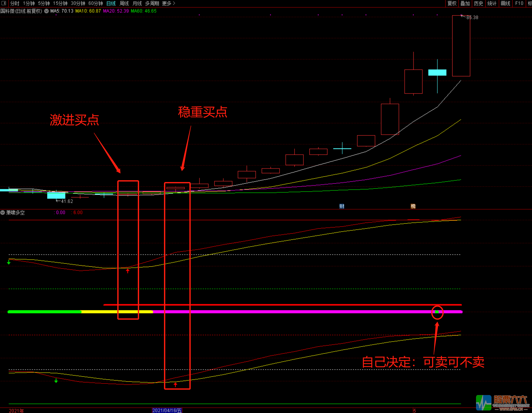The height and width of the screenshot is (413, 532).
Task: Select the 60分钟 period tab
Action: click(95, 3)
